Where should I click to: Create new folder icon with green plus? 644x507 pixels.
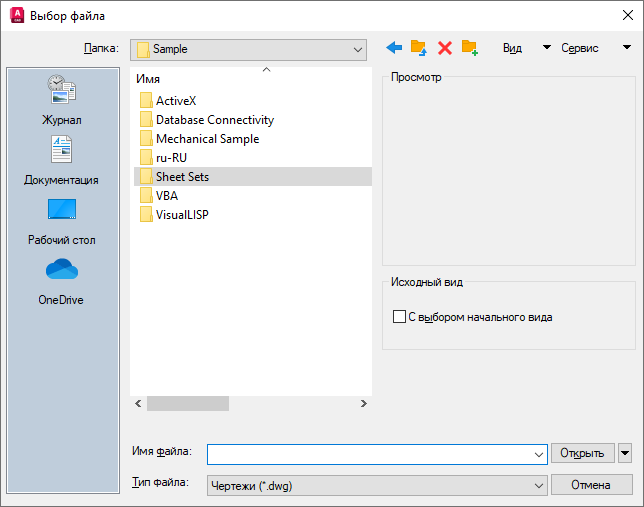coord(469,48)
